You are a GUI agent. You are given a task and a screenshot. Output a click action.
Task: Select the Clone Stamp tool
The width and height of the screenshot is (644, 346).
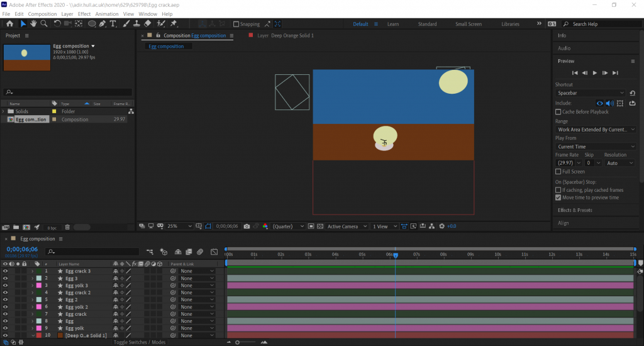point(136,24)
